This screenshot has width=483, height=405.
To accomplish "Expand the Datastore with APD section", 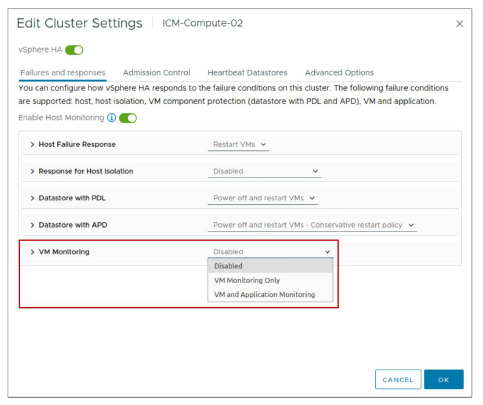I will (32, 225).
